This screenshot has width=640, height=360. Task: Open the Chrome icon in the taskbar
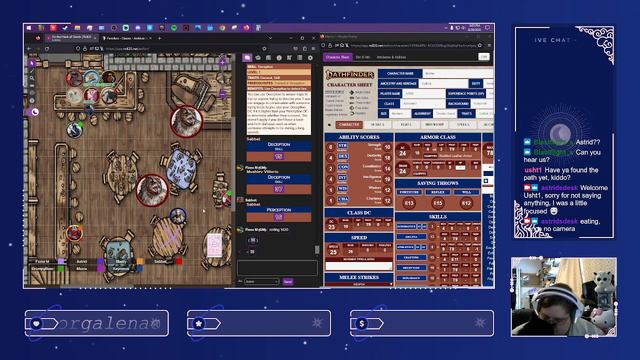coord(222,28)
